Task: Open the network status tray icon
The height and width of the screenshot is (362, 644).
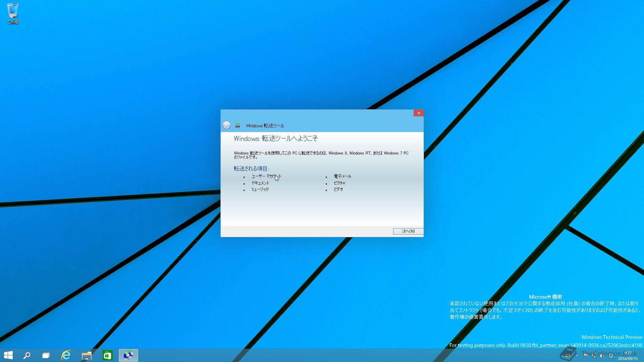Action: [x=594, y=356]
